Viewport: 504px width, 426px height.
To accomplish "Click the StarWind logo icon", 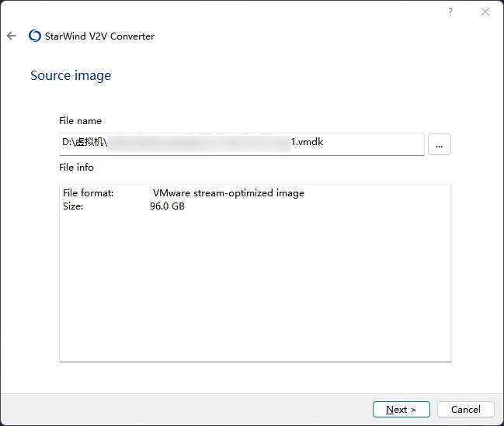I will pos(34,36).
